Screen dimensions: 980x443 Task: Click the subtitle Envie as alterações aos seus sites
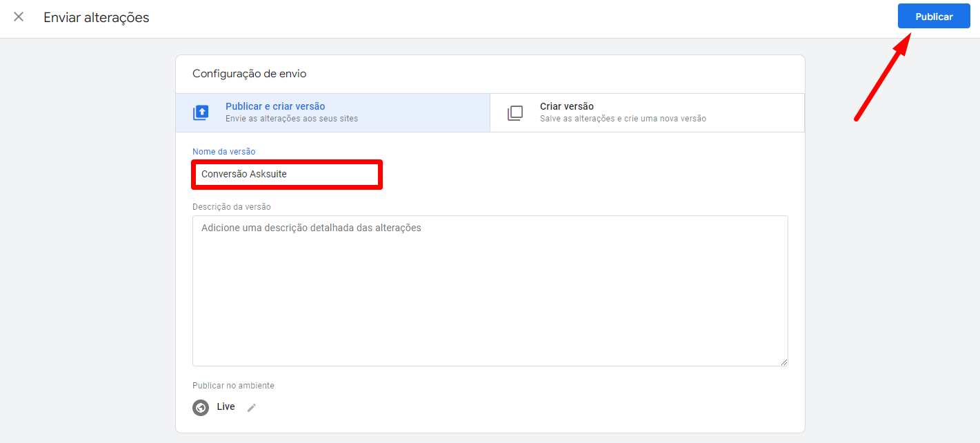292,119
